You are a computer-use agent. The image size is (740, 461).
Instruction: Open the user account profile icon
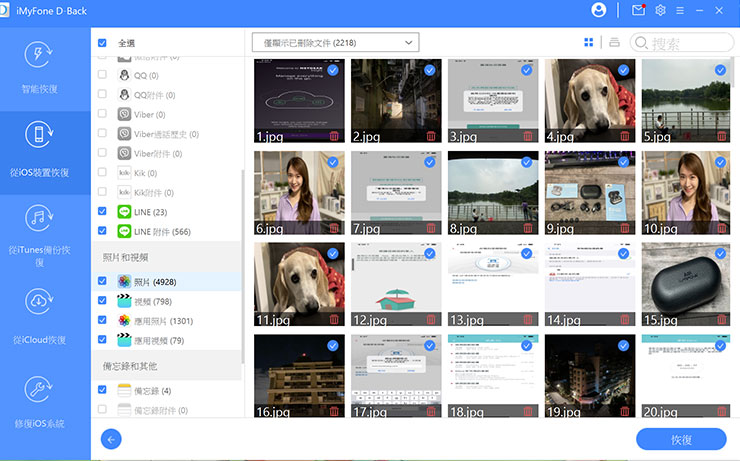(x=599, y=10)
